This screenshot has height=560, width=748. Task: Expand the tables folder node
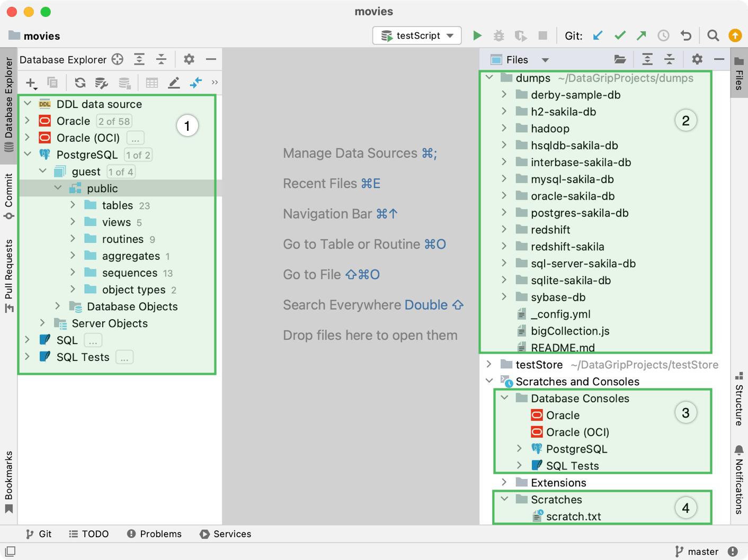tap(73, 205)
